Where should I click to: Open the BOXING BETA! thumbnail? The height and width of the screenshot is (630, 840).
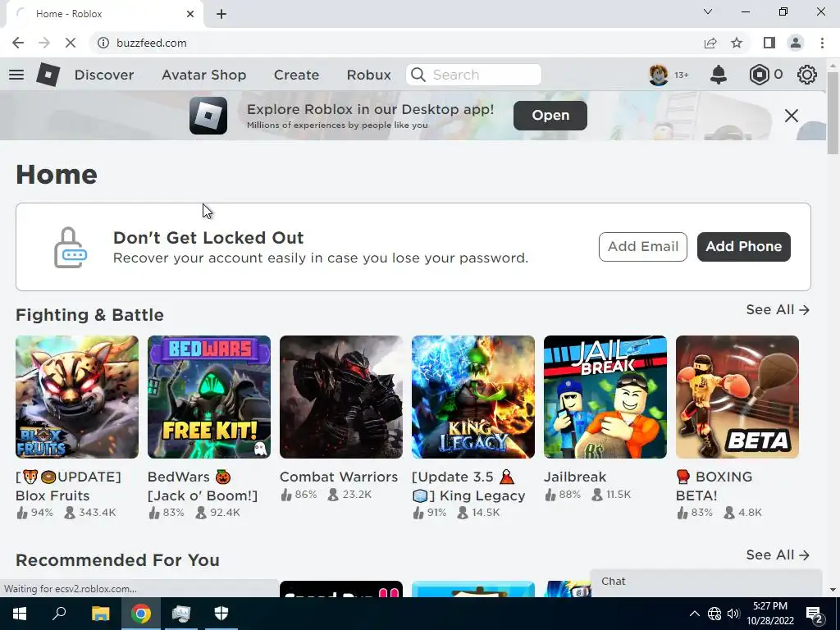point(737,397)
